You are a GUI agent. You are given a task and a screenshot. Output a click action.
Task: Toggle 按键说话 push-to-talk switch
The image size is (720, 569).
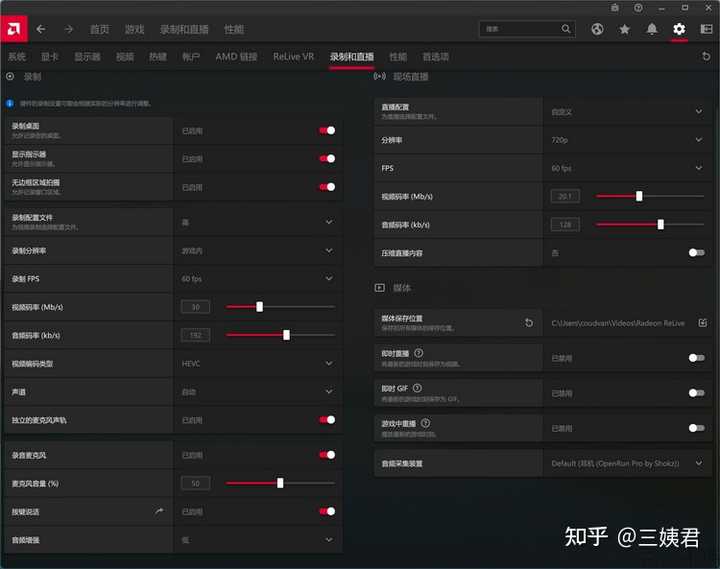point(327,511)
